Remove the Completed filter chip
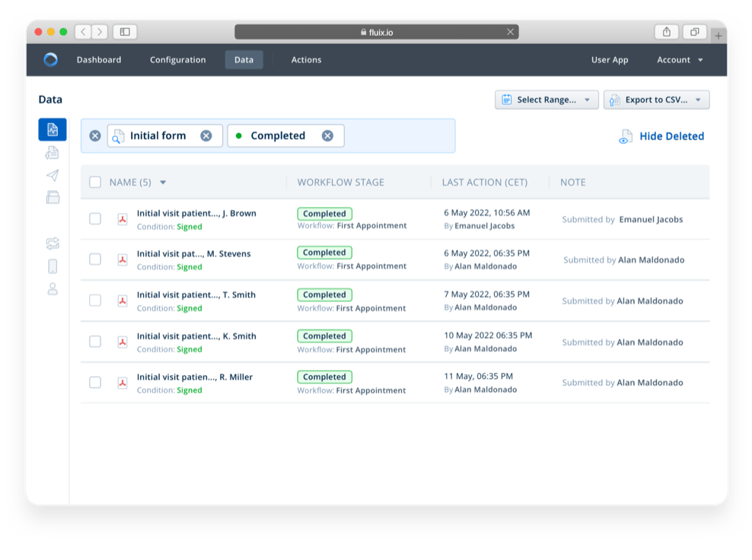 [x=327, y=136]
